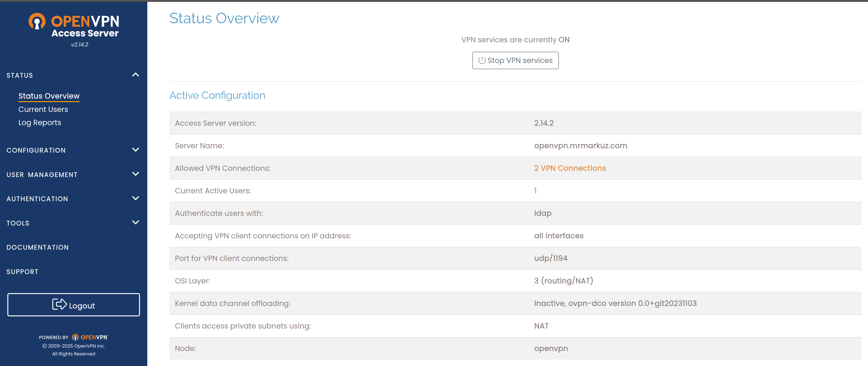Click the 'Node:' label
Viewport: 868px width, 366px height.
pos(185,349)
